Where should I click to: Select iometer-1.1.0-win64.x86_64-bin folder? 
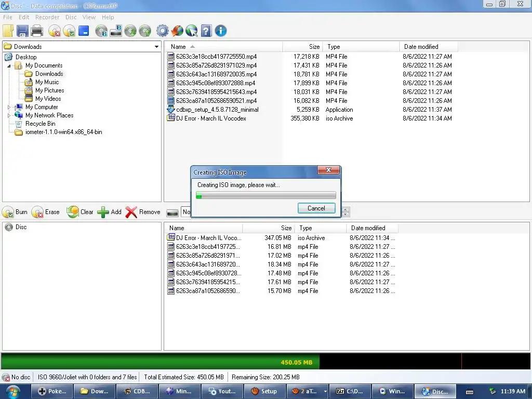63,132
